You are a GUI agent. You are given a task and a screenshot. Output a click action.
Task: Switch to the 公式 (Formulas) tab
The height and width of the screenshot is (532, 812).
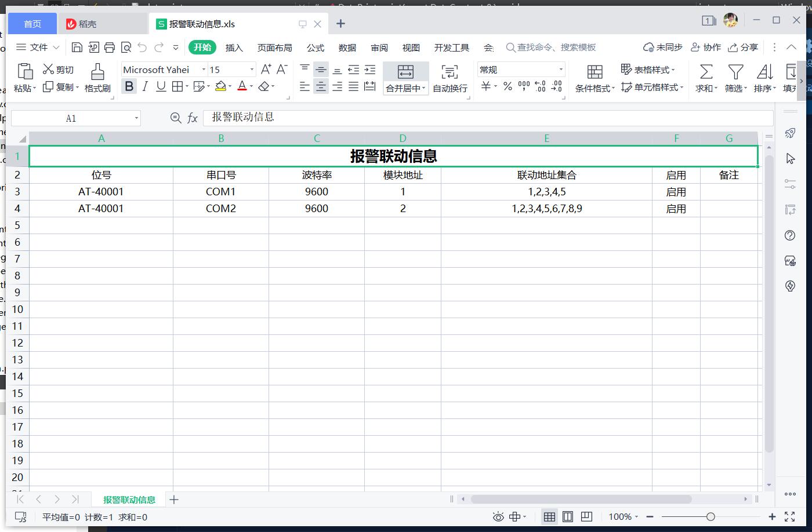pyautogui.click(x=316, y=48)
